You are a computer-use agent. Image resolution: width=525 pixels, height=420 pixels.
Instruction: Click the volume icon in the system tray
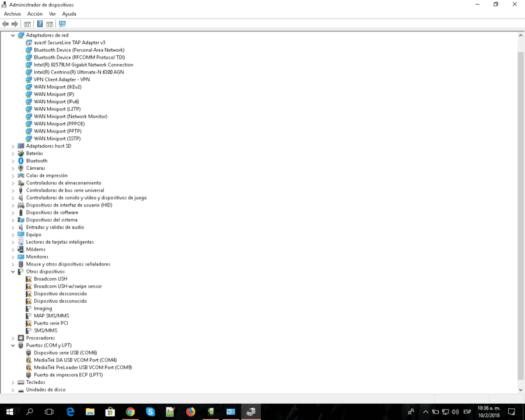pos(455,412)
